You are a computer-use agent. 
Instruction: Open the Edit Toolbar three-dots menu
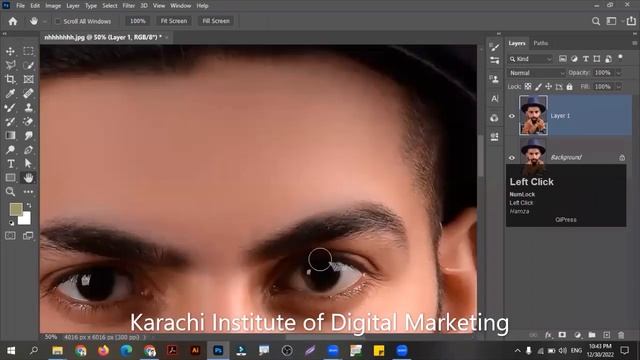(28, 191)
